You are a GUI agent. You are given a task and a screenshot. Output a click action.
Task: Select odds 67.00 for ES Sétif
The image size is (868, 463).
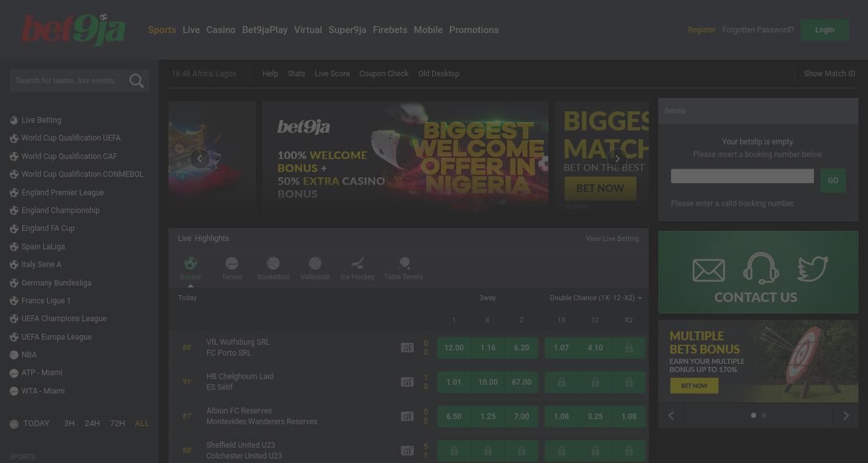(x=521, y=382)
